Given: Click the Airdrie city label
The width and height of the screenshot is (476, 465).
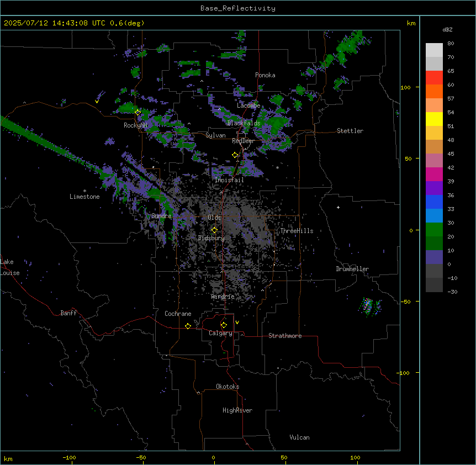Looking at the screenshot, I should pyautogui.click(x=223, y=297).
